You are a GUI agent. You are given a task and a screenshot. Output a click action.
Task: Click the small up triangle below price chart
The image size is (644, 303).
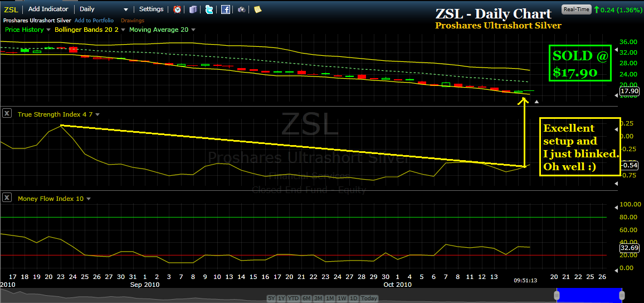point(536,101)
